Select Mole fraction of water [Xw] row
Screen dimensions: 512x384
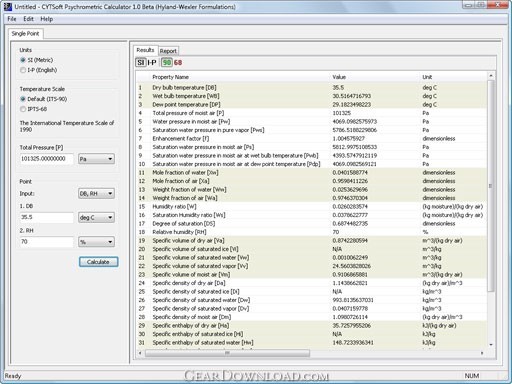[312, 173]
